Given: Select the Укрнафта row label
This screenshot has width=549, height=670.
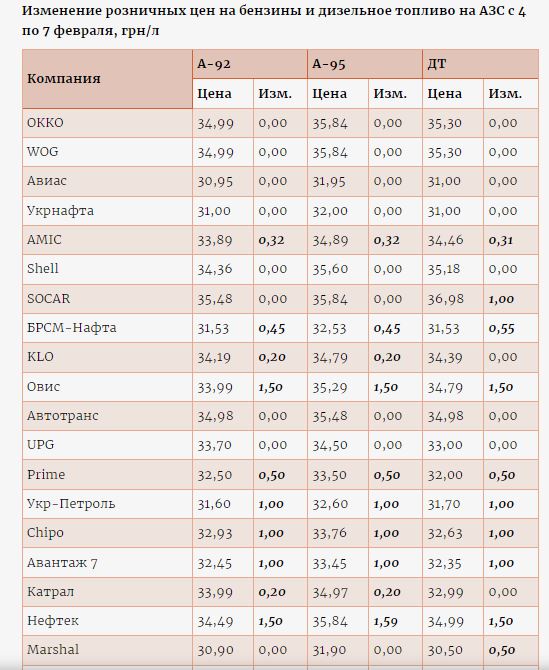Looking at the screenshot, I should (60, 211).
